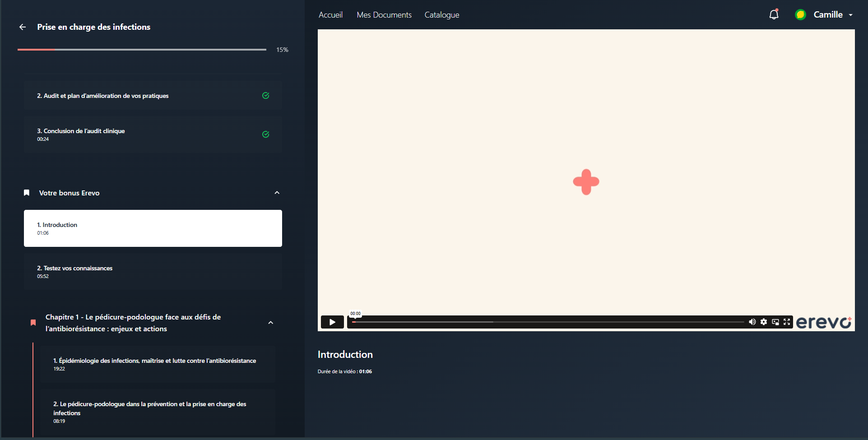Enable picture-in-picture mode icon
868x440 pixels.
click(775, 322)
